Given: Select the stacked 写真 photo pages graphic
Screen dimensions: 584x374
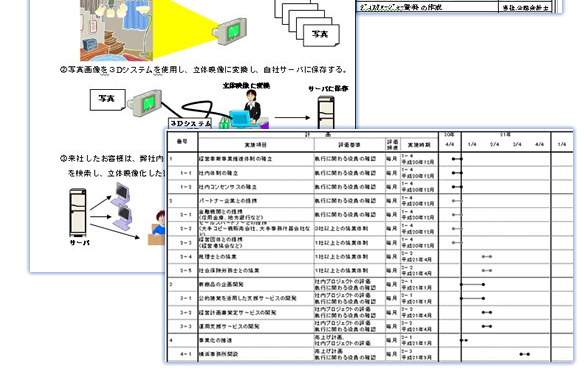Looking at the screenshot, I should coord(307,22).
